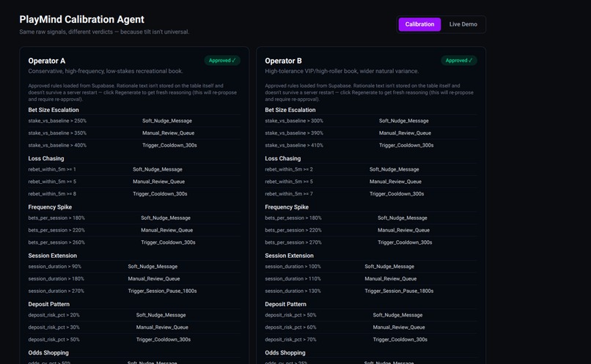The height and width of the screenshot is (364, 591).
Task: Click Operator A's Session Extension heading
Action: [52, 256]
